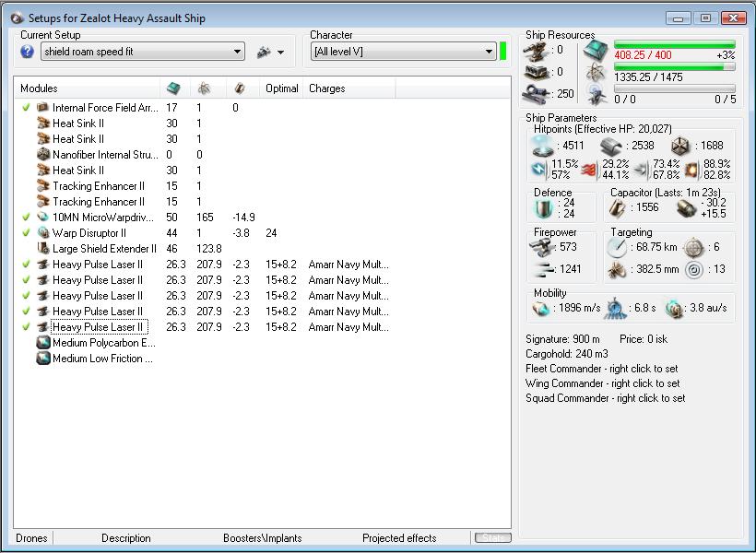This screenshot has height=553, width=756.
Task: Click the max velocity icon in Mobility
Action: coord(542,308)
